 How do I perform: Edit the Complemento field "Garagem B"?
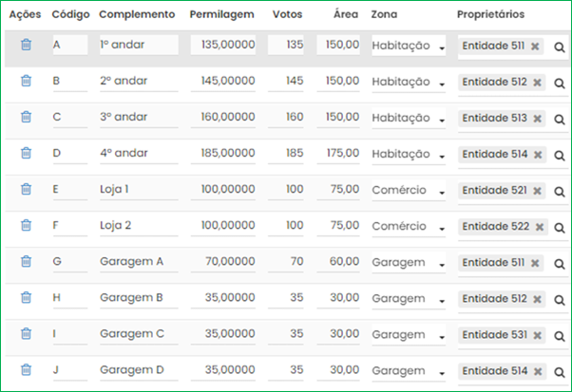pos(139,298)
